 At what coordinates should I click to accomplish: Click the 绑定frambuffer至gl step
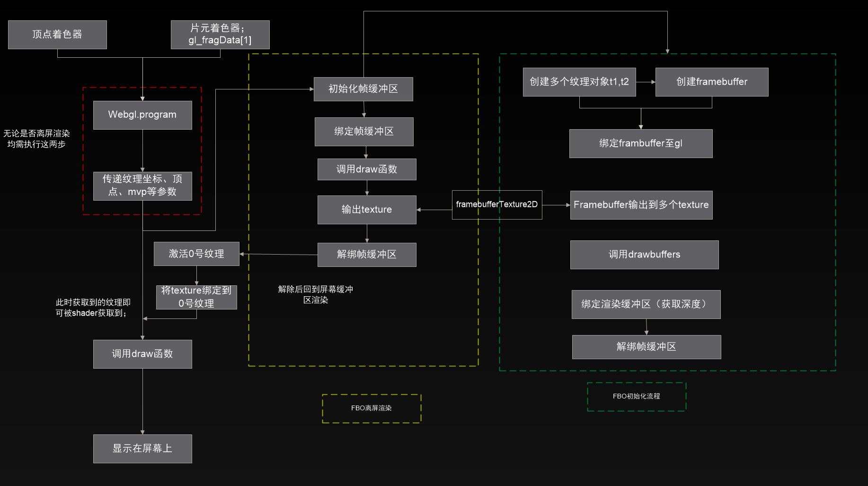pyautogui.click(x=641, y=143)
